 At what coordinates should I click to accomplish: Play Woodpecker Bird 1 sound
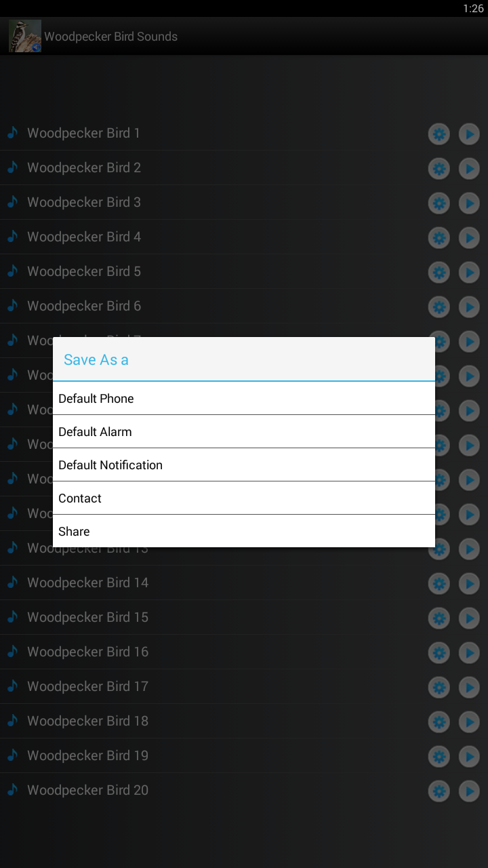(469, 134)
